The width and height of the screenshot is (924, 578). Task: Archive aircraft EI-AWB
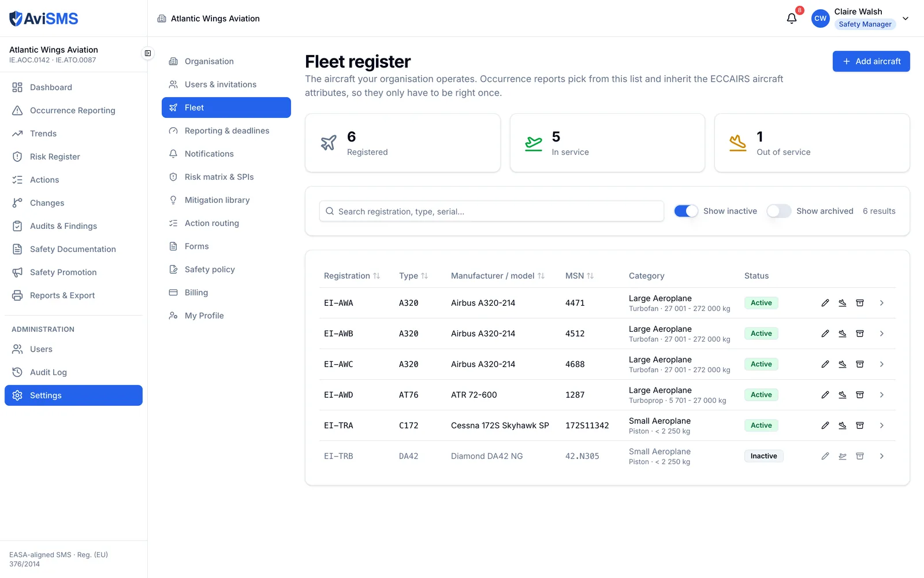tap(860, 334)
